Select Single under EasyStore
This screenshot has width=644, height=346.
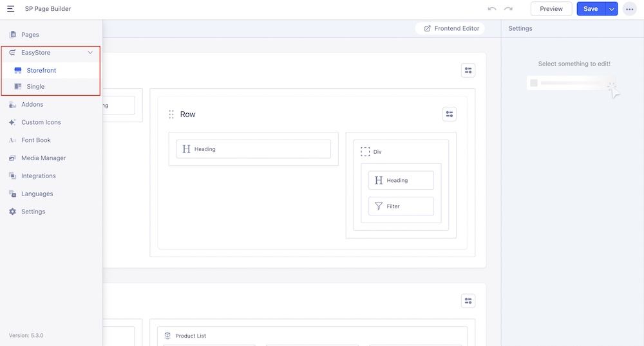point(35,87)
